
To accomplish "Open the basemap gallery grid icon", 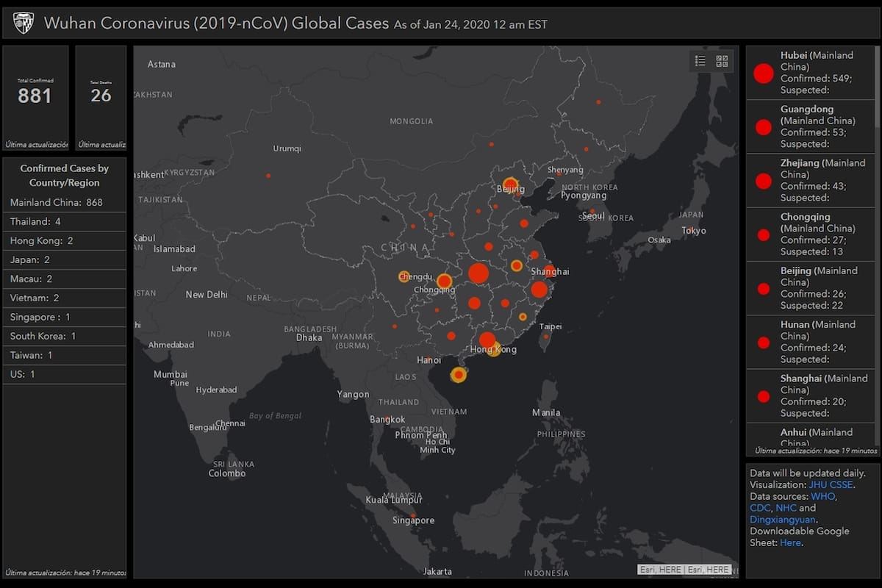I will point(722,61).
